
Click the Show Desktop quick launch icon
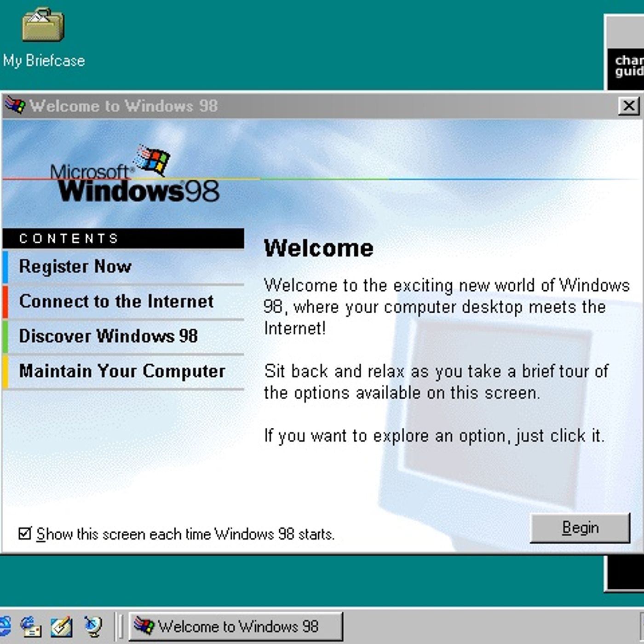tap(61, 627)
